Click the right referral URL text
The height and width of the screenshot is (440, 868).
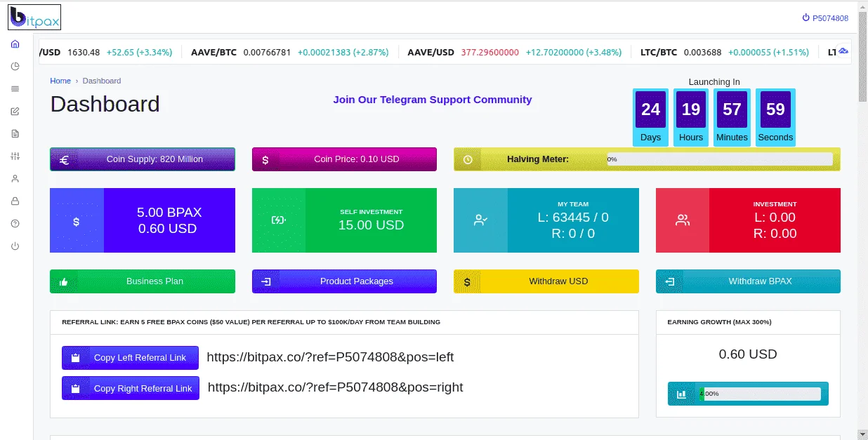(336, 387)
